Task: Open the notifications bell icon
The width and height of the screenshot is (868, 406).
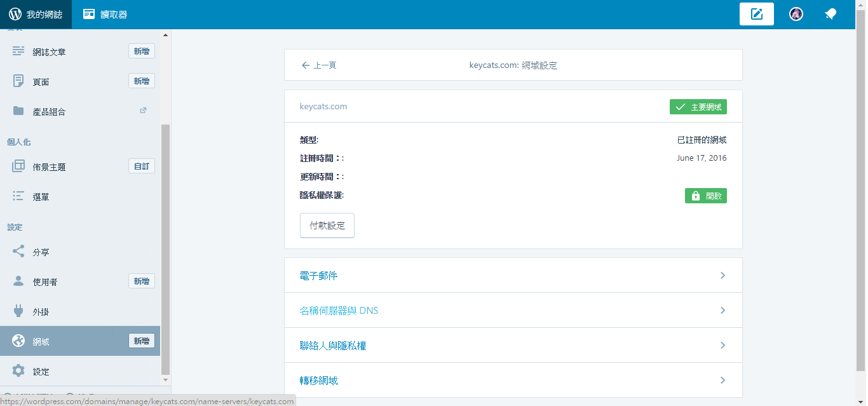Action: pyautogui.click(x=831, y=14)
